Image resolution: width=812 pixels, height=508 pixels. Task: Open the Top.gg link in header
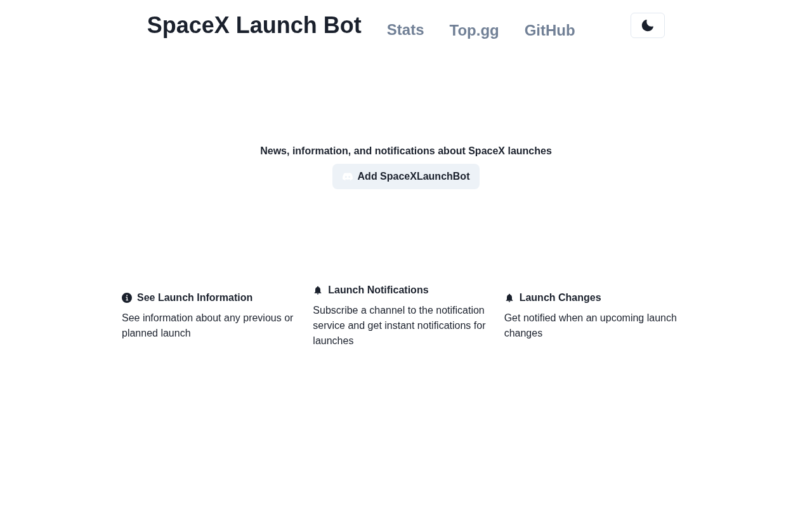tap(475, 30)
